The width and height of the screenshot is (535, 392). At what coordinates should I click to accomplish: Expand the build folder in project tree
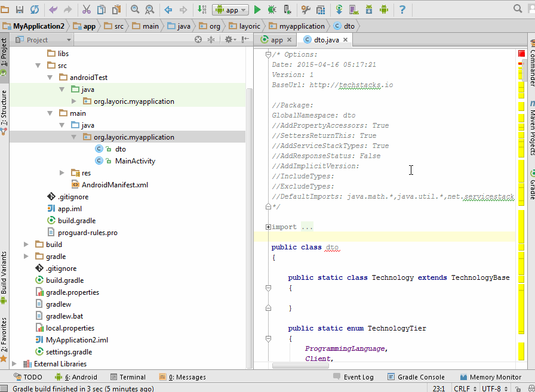point(26,245)
